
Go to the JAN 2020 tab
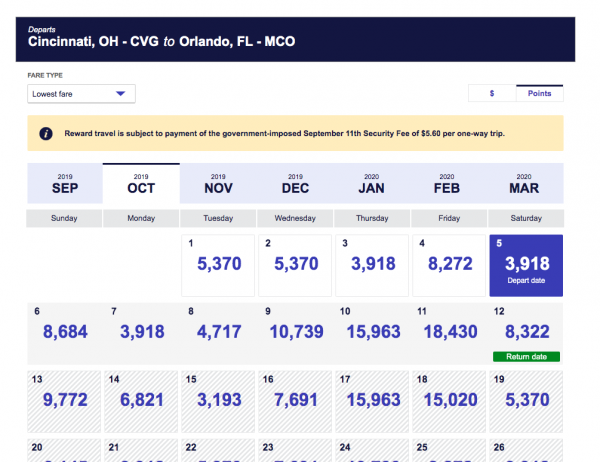point(372,183)
